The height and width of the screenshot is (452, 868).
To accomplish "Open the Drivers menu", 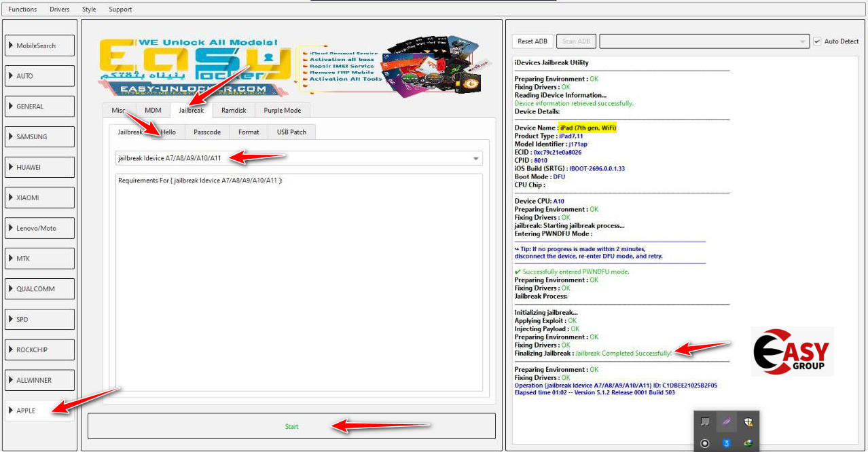I will pos(59,10).
